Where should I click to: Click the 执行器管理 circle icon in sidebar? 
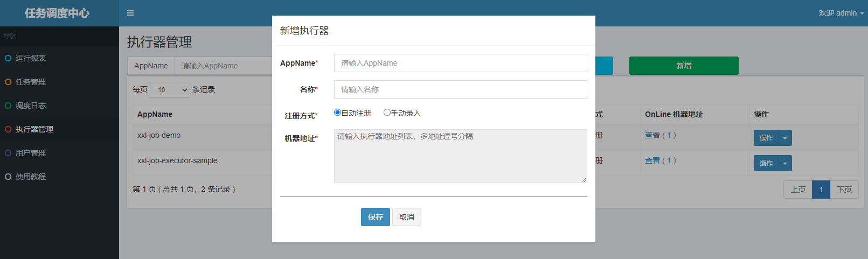[x=8, y=129]
